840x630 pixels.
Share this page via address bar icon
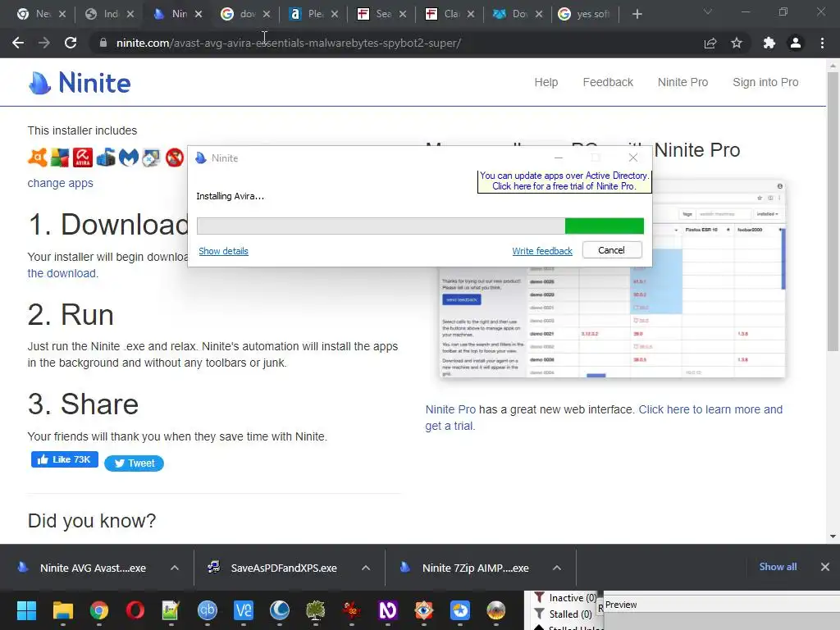(x=710, y=43)
